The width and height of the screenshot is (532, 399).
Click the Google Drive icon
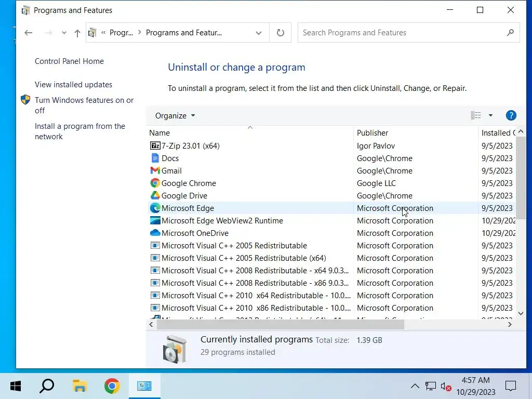[x=155, y=196]
